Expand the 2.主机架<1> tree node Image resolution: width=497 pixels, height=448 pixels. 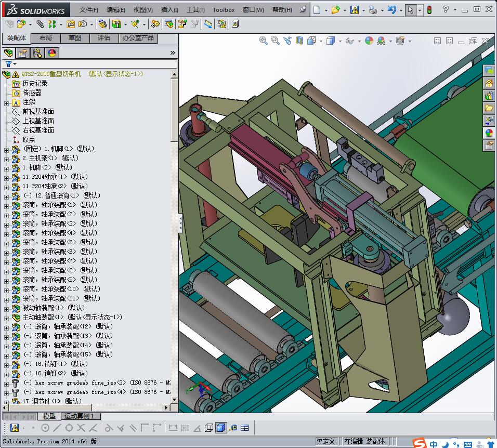(x=6, y=158)
